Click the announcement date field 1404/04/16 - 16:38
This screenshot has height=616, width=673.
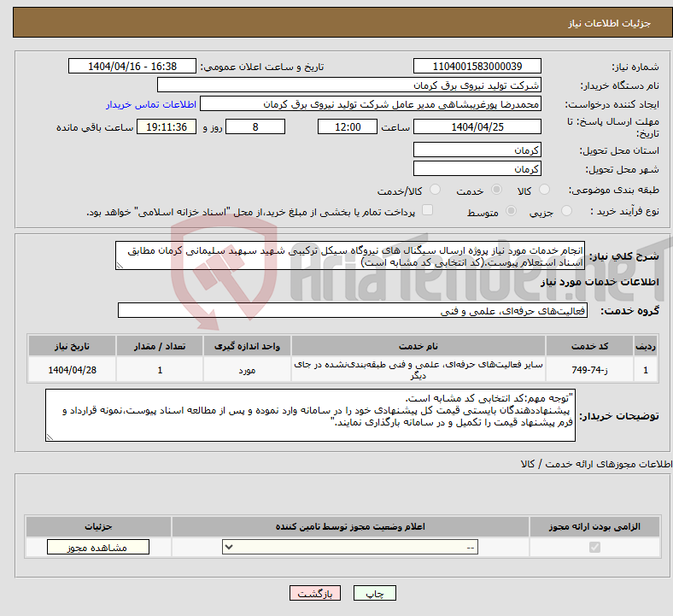pos(132,66)
